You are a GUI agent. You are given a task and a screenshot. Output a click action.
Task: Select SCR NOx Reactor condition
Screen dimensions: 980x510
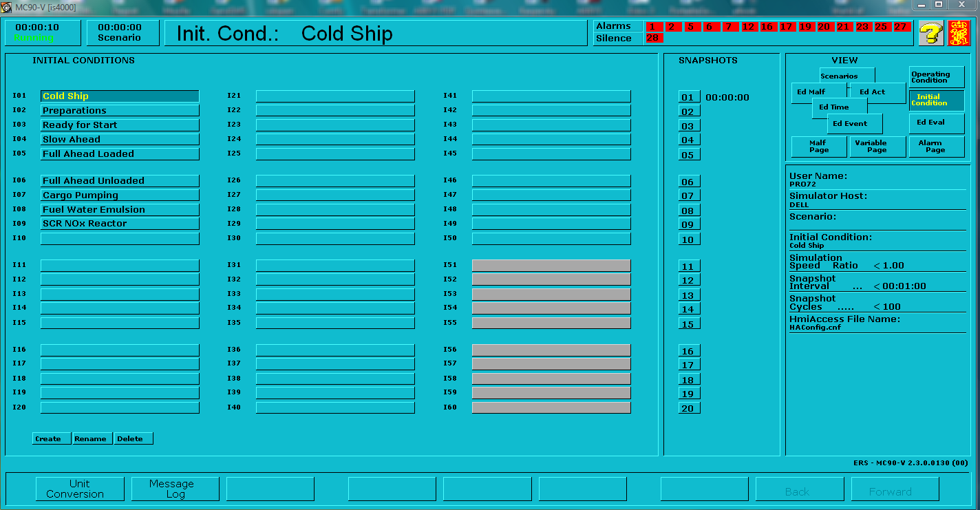(x=120, y=224)
